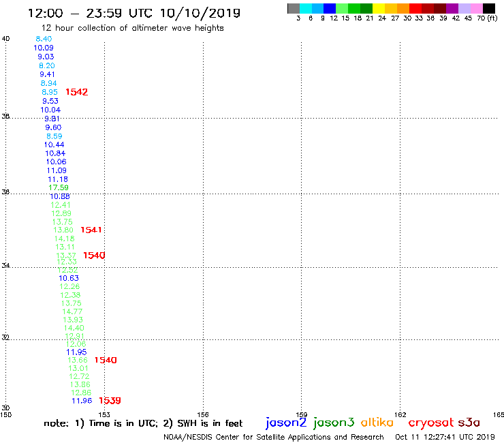This screenshot has height=443, width=504.
Task: Click the 156 longitude axis label
Action: click(x=203, y=414)
